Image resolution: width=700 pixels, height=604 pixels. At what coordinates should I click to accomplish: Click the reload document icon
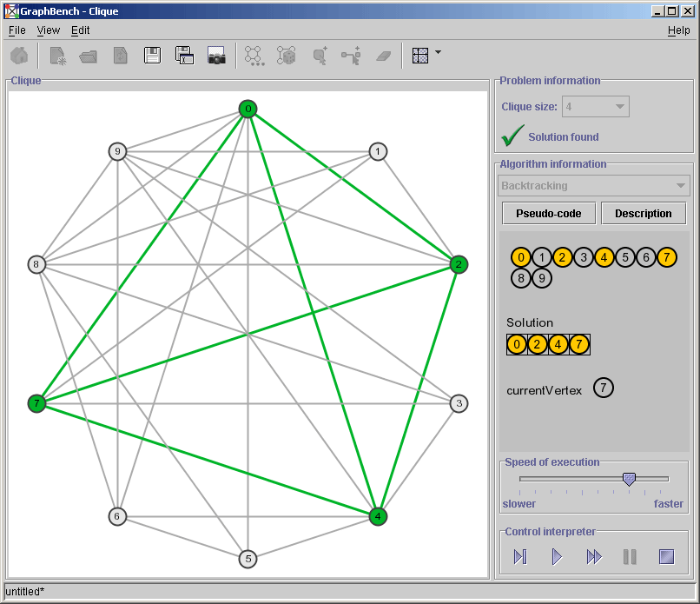(x=120, y=56)
